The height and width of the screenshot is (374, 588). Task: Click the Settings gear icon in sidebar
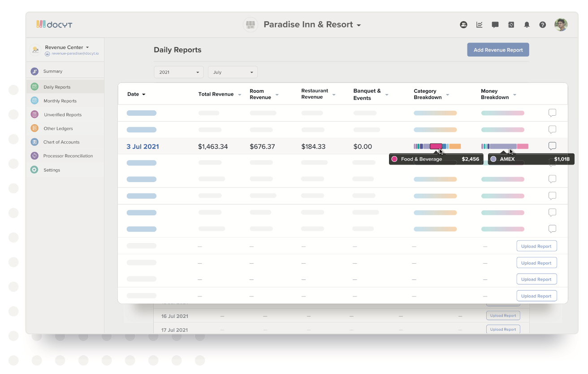[35, 170]
